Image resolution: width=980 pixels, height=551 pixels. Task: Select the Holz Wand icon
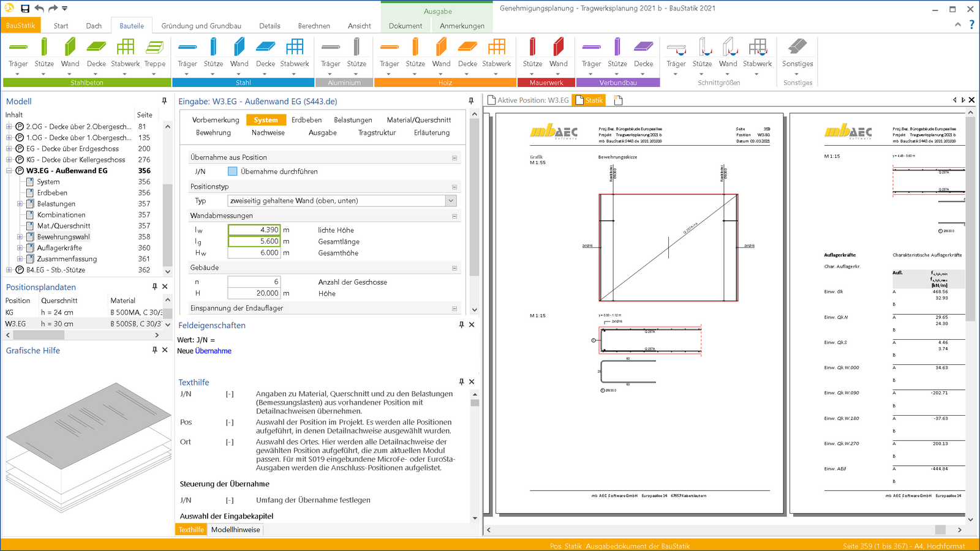441,48
